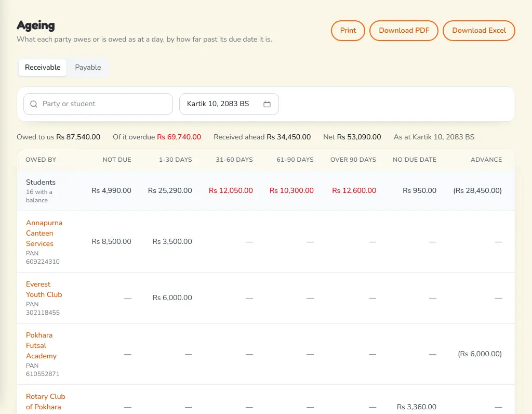Click Students not-due amount Rs 4,990.00
Viewport: 532px width, 414px height.
click(111, 190)
